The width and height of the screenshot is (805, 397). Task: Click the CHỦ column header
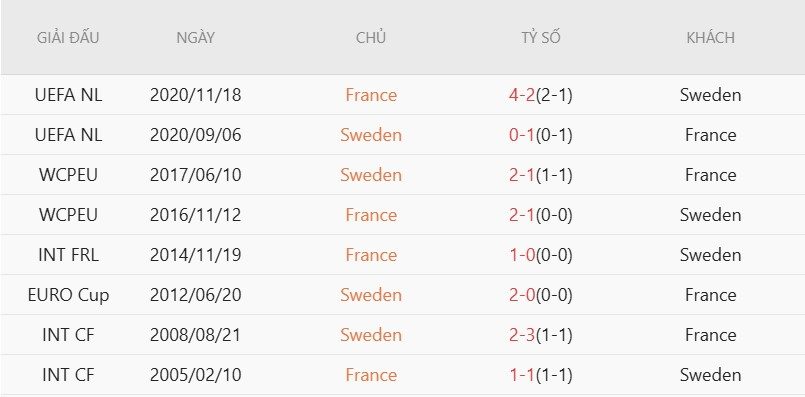[371, 38]
